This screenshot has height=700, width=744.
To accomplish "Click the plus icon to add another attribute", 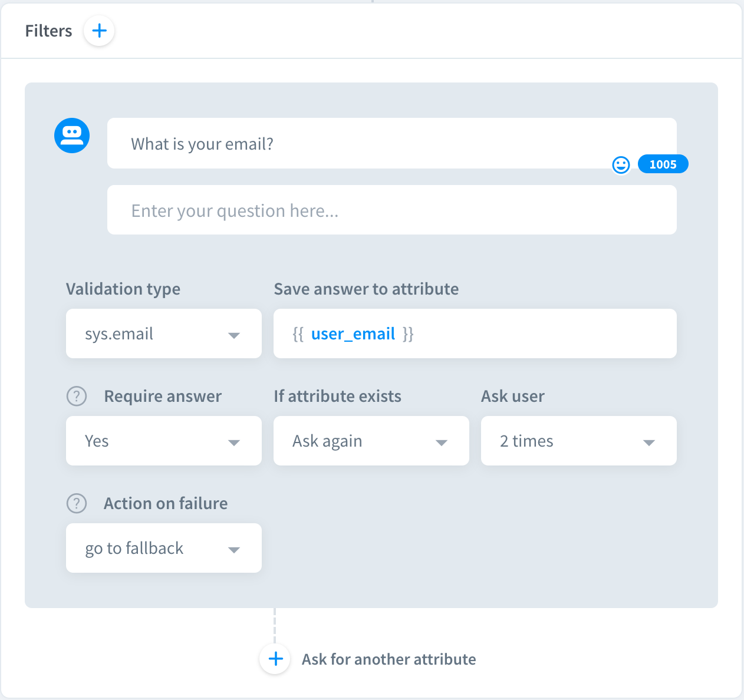I will pyautogui.click(x=275, y=659).
